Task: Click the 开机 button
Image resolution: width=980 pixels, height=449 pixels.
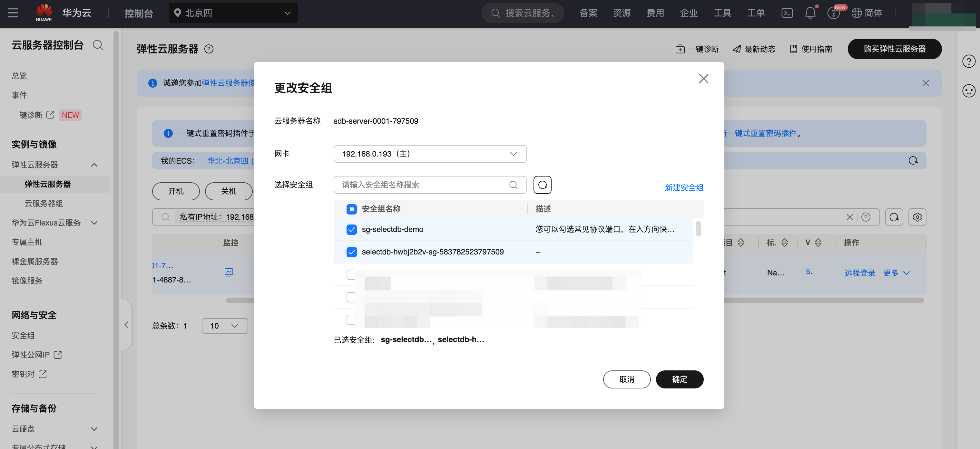Action: pos(176,191)
